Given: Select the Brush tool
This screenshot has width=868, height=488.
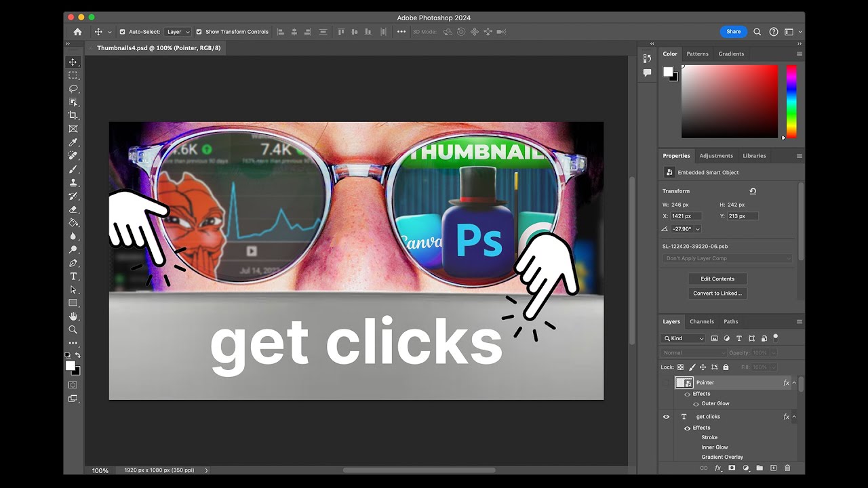Looking at the screenshot, I should [x=73, y=169].
